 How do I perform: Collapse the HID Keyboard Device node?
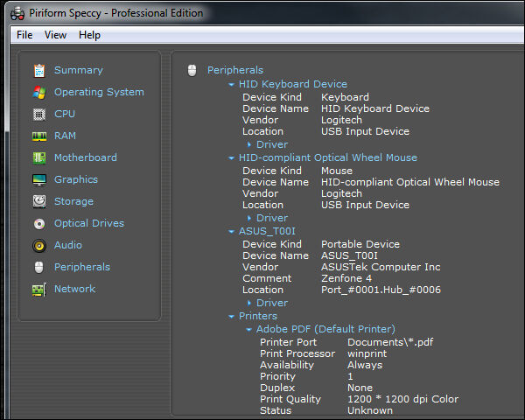(x=231, y=84)
